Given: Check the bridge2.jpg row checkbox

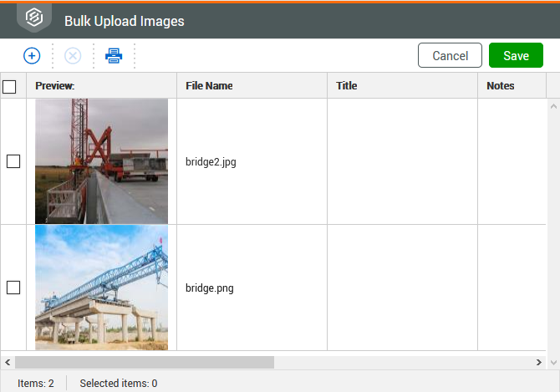Looking at the screenshot, I should 13,161.
